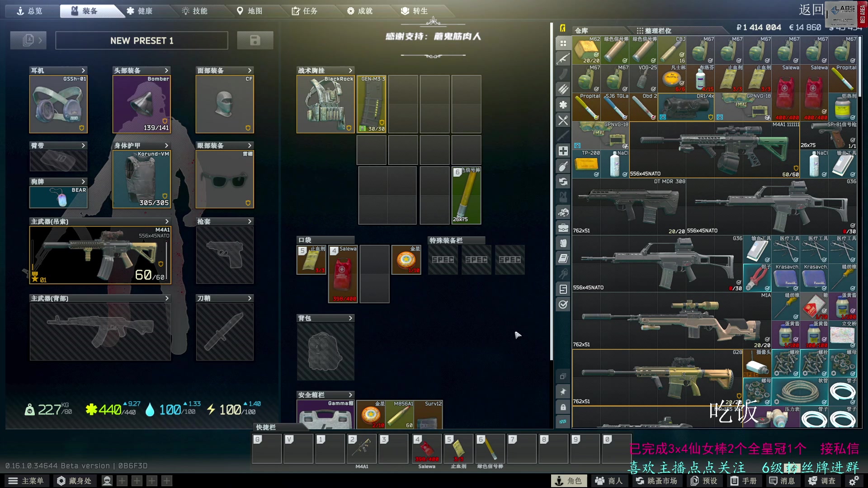The width and height of the screenshot is (868, 488).
Task: Click the pin icon in stash sidebar
Action: (563, 392)
